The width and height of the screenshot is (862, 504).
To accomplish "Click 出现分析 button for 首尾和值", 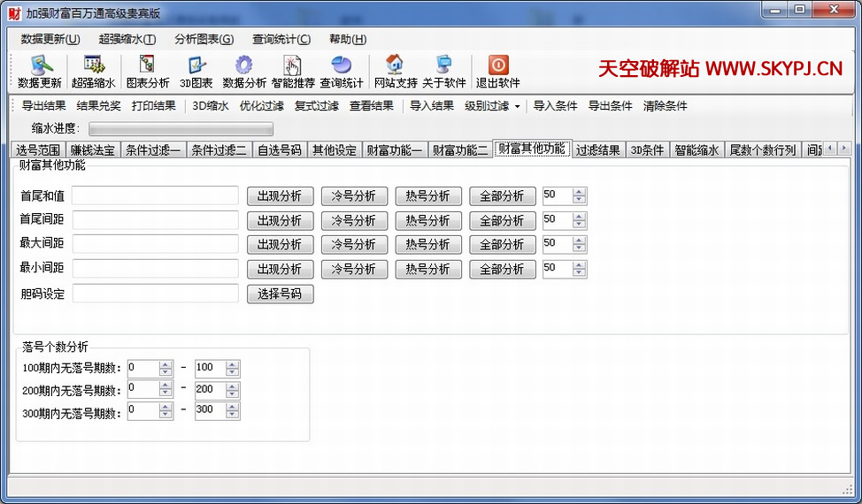I will pos(280,196).
